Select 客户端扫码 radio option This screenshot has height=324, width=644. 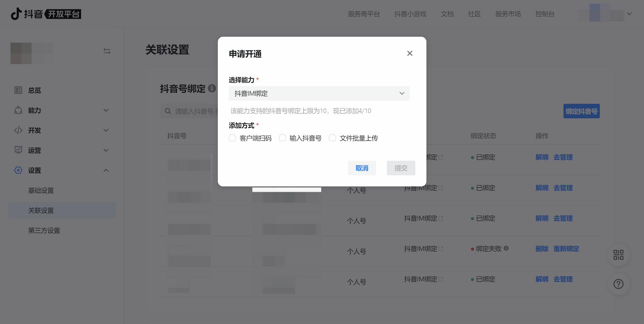[x=232, y=138]
